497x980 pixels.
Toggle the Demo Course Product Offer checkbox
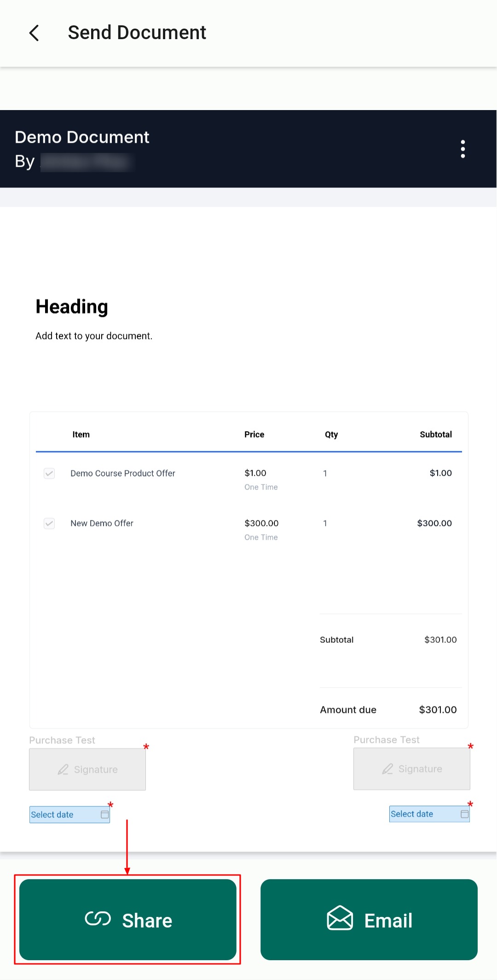[49, 473]
